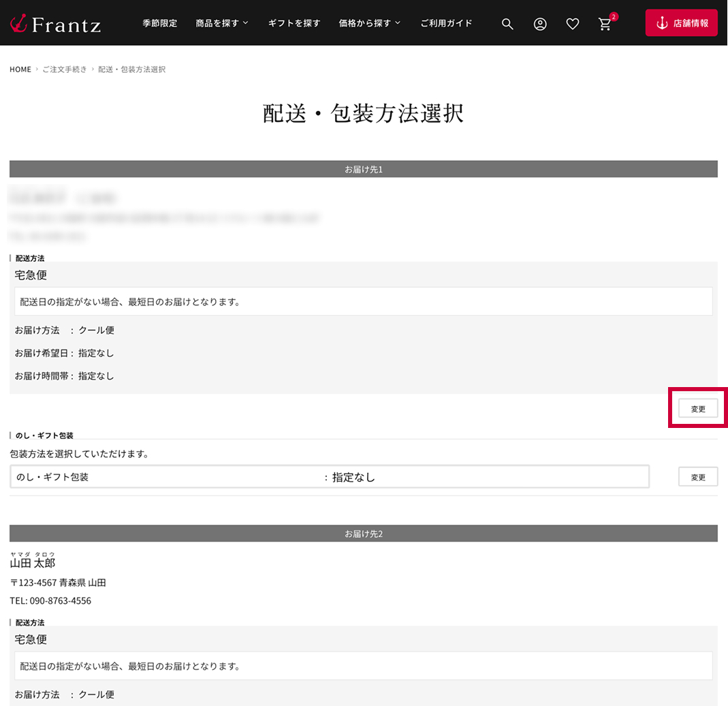728x706 pixels.
Task: Click the anchor icon in 店舗情報 button
Action: [x=661, y=23]
